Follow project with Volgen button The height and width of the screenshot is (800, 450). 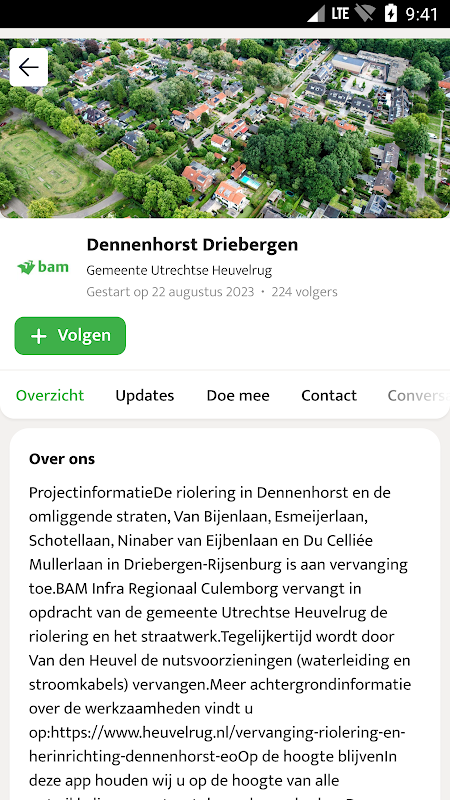[x=70, y=336]
